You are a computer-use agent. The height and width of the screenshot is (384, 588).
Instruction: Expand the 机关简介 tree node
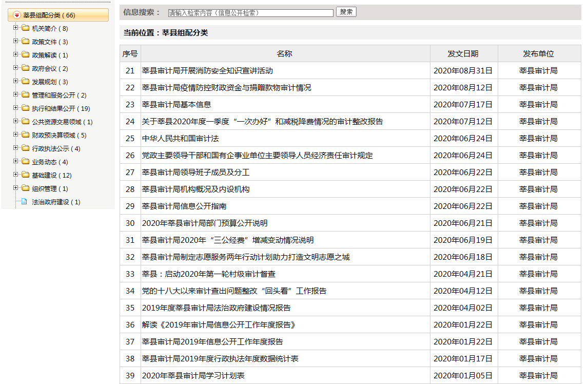pos(15,28)
